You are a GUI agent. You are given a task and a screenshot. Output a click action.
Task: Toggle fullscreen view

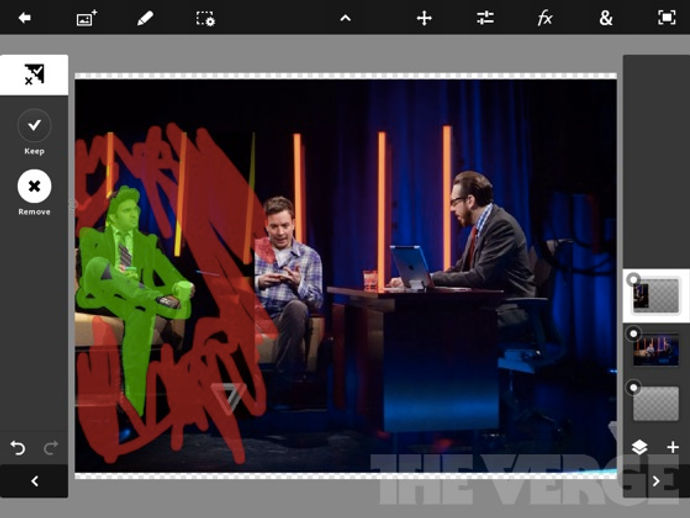[x=667, y=18]
